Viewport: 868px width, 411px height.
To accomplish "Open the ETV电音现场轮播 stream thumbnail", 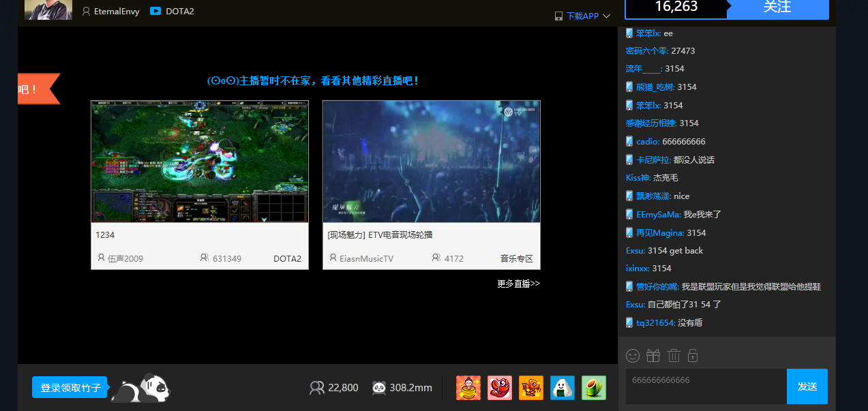I will coord(432,162).
